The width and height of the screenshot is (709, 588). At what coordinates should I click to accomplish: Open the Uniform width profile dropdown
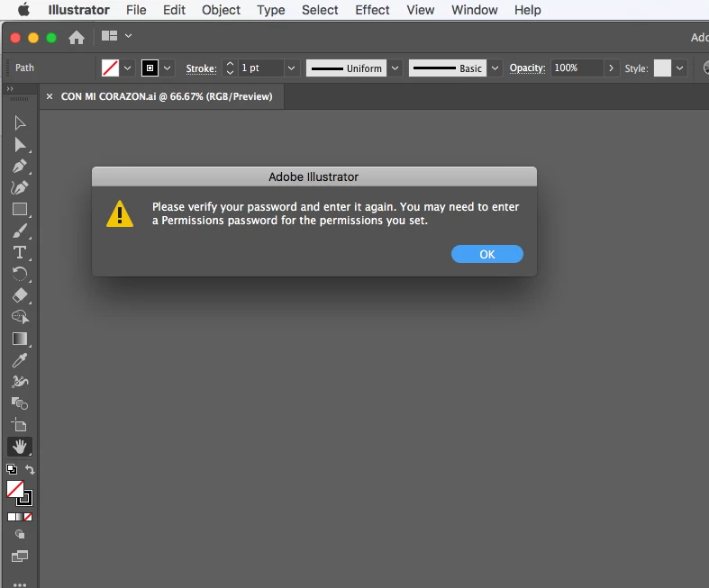pyautogui.click(x=395, y=68)
